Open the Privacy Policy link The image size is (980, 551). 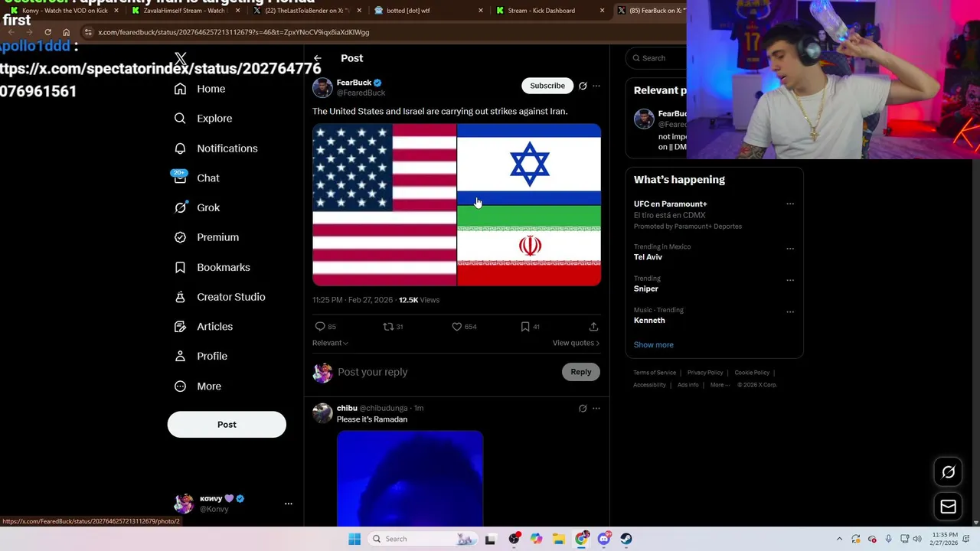705,373
